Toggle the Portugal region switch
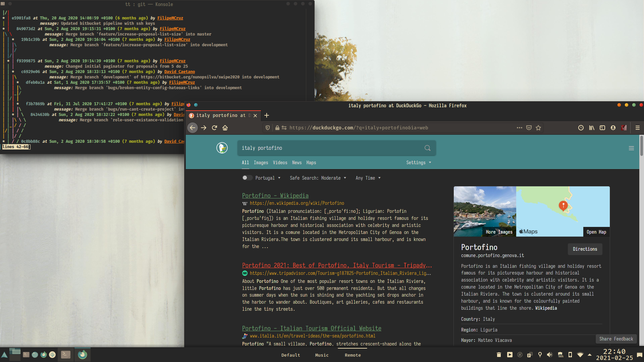Image resolution: width=644 pixels, height=362 pixels. click(247, 178)
